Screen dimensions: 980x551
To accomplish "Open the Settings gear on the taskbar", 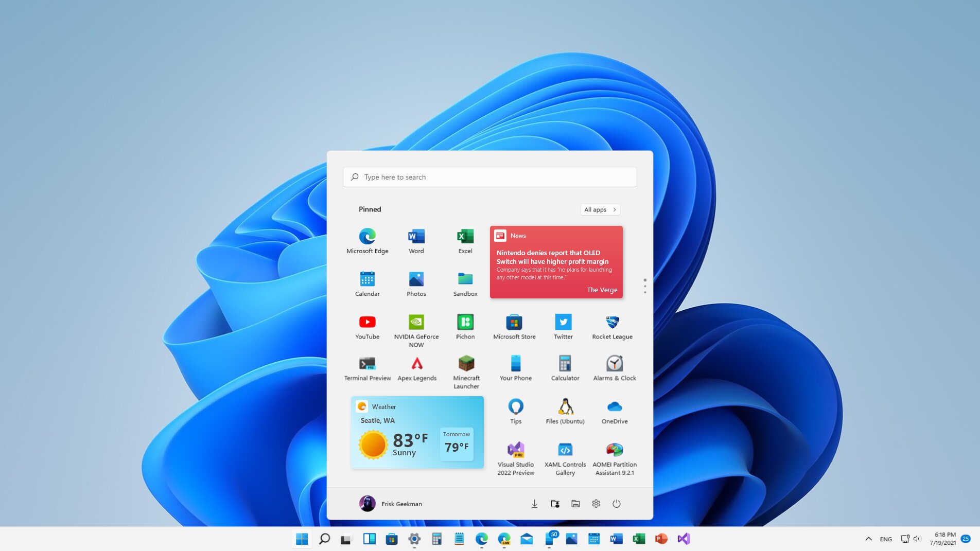I will click(x=414, y=539).
